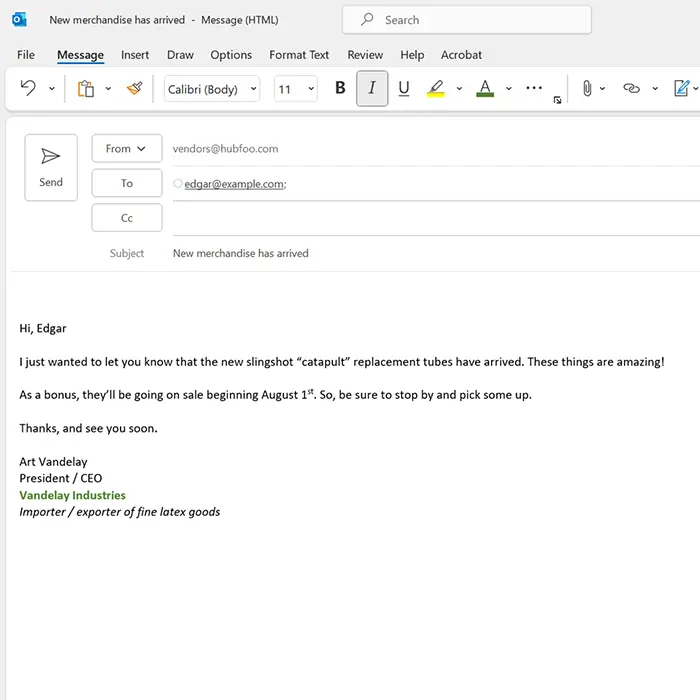The image size is (700, 700).
Task: Expand the Attach File dropdown arrow
Action: click(602, 88)
